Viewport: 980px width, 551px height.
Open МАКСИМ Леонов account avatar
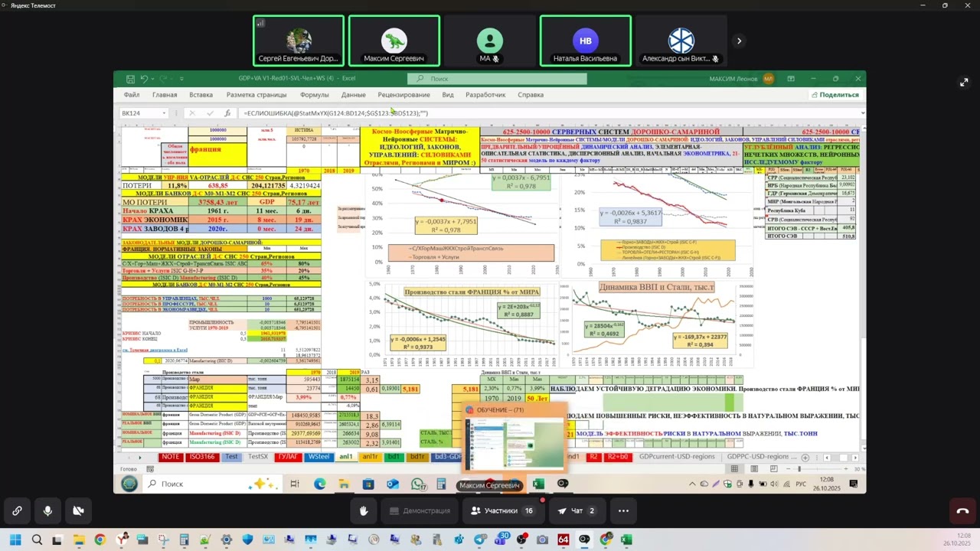(769, 79)
